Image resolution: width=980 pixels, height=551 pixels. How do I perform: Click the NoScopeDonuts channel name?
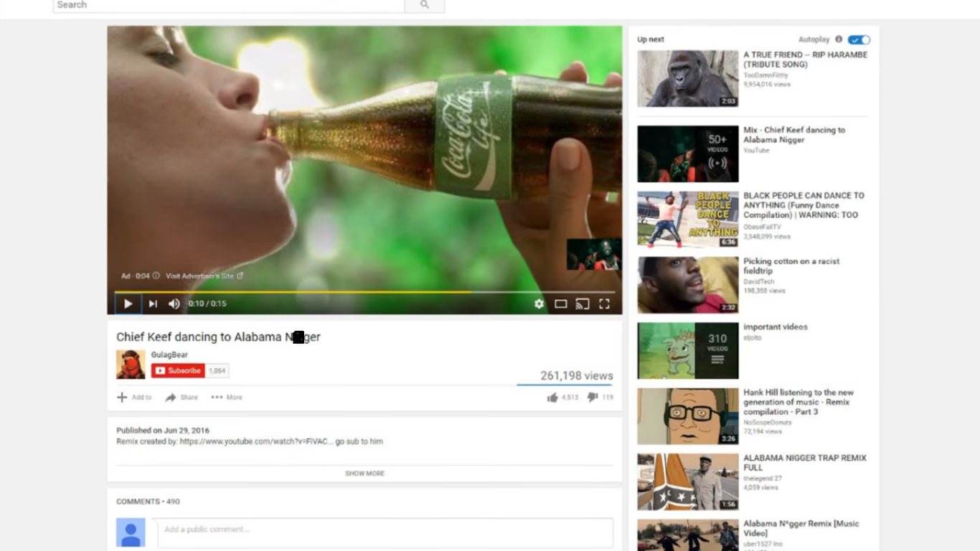(x=768, y=423)
